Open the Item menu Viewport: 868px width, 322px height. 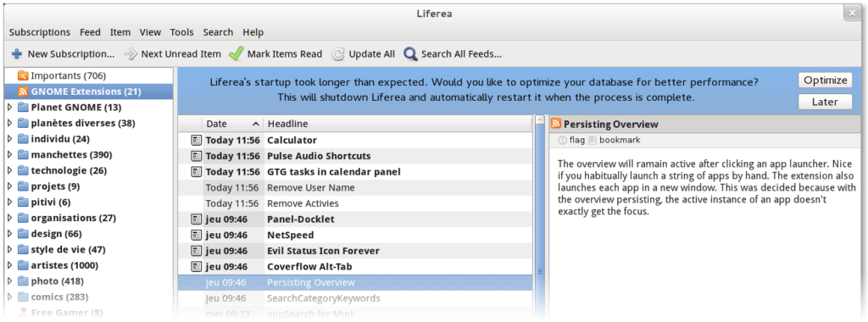pos(120,32)
